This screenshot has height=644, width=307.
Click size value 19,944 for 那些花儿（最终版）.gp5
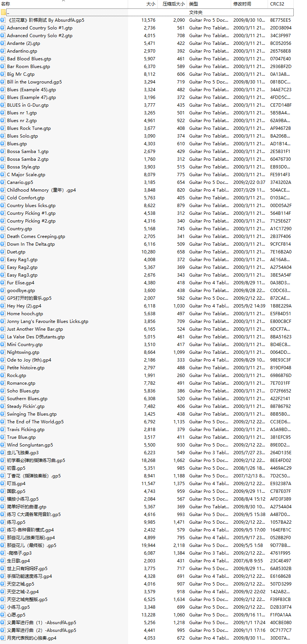[x=148, y=545]
